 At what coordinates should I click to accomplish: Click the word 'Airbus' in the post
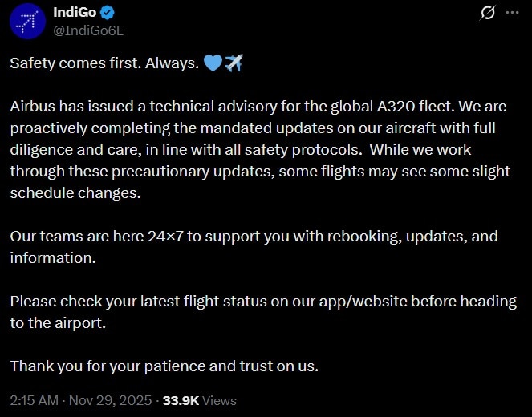(x=33, y=107)
